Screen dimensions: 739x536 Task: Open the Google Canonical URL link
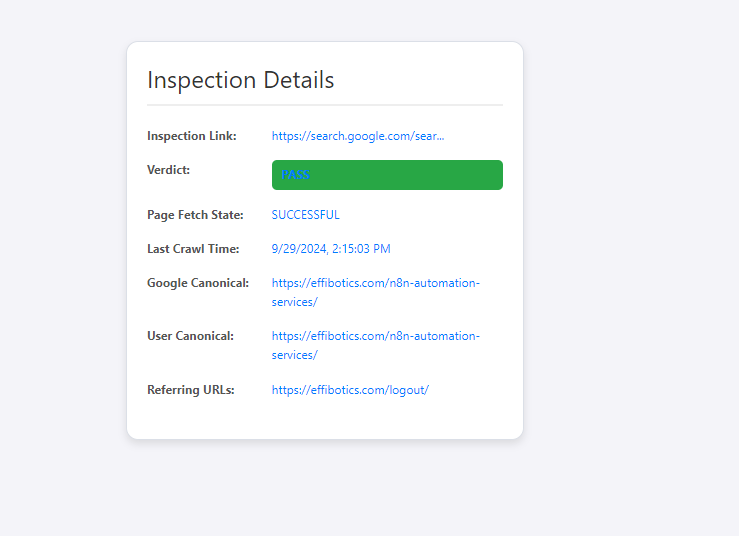[375, 284]
